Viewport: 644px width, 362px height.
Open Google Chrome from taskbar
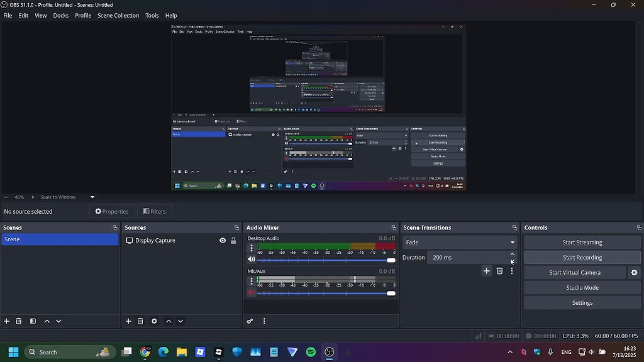coord(145,352)
